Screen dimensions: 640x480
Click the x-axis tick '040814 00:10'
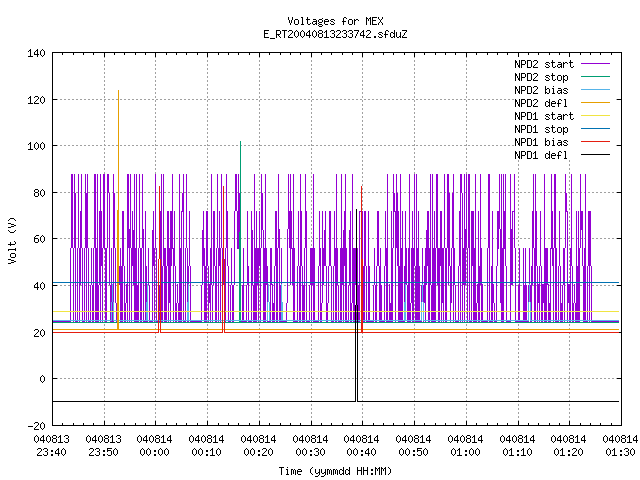pyautogui.click(x=206, y=446)
